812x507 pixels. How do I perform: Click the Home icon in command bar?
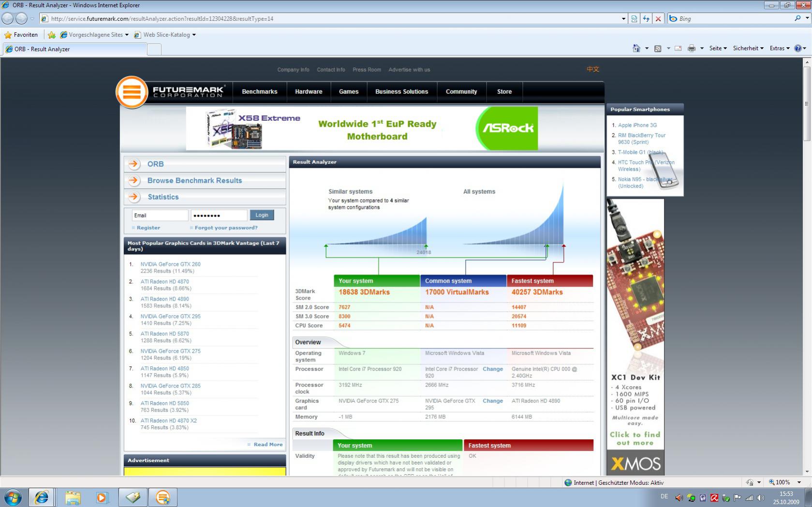tap(636, 48)
